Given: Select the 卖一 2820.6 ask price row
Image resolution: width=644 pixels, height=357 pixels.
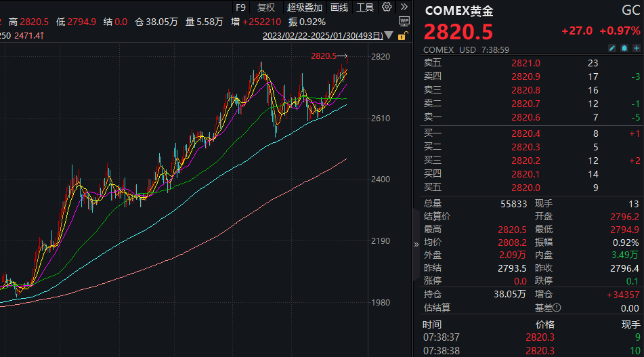Looking at the screenshot, I should tap(528, 118).
